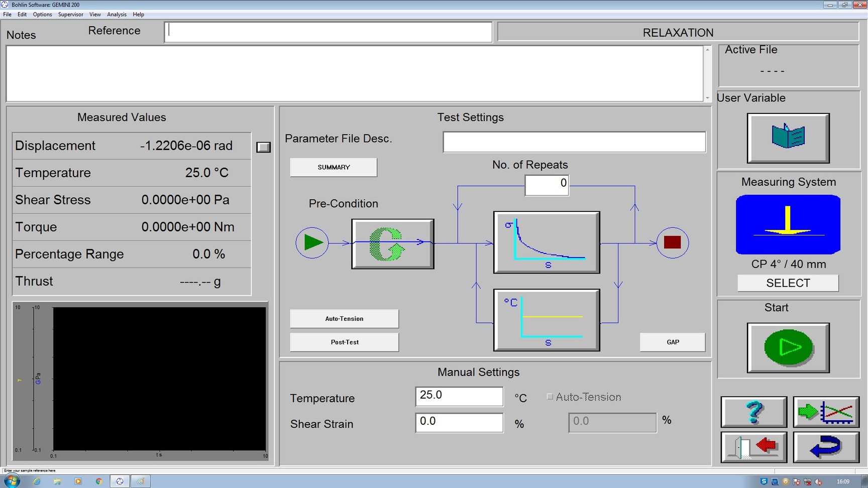Enable the Auto-Tension checkbox in Manual Settings

(x=550, y=396)
